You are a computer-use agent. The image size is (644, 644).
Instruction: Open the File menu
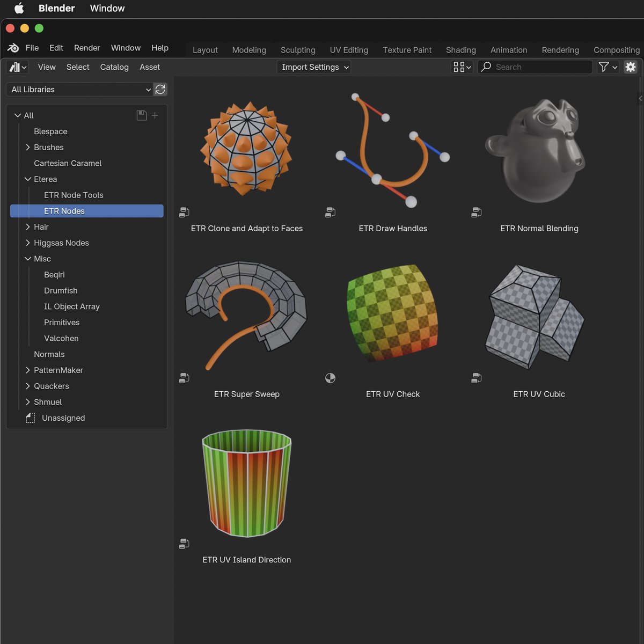(32, 48)
